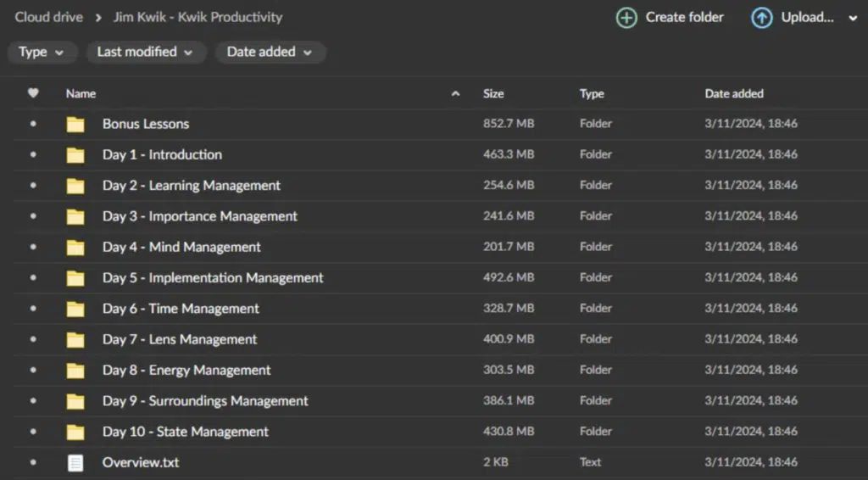Open the Bonus Lessons folder icon

pos(75,125)
